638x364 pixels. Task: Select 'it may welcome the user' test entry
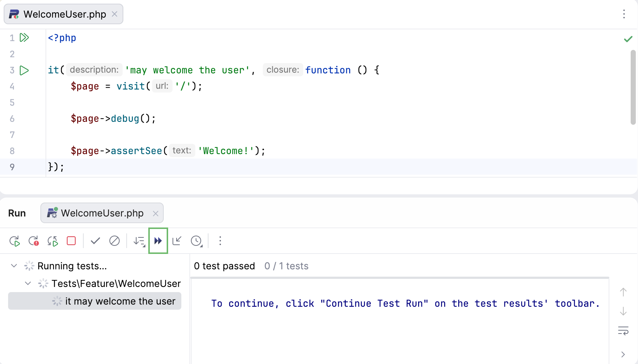pyautogui.click(x=120, y=301)
